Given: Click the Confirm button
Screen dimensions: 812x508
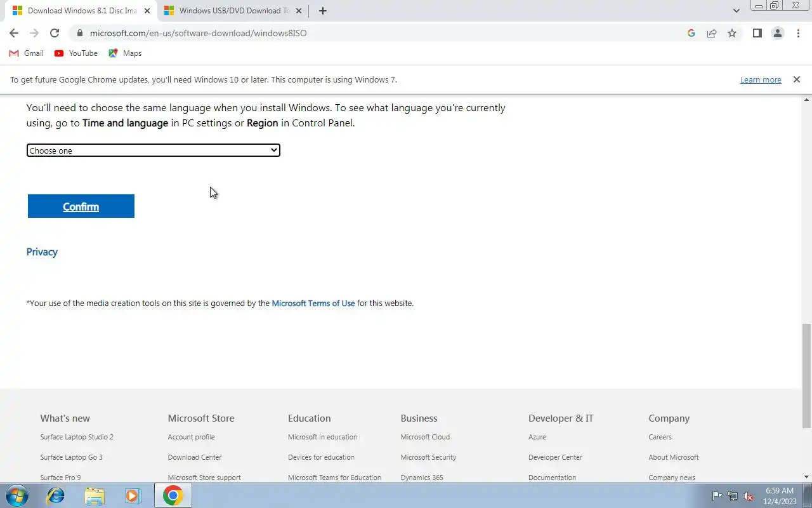Looking at the screenshot, I should click(81, 206).
